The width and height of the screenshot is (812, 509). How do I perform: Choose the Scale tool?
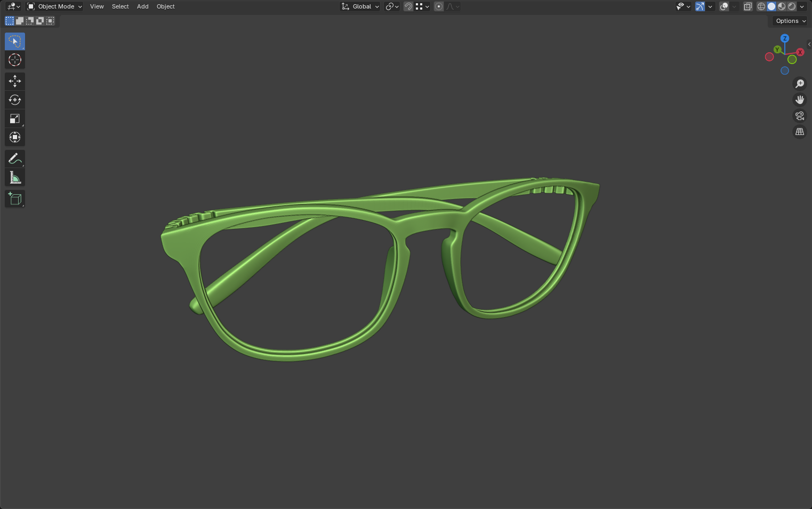tap(14, 118)
